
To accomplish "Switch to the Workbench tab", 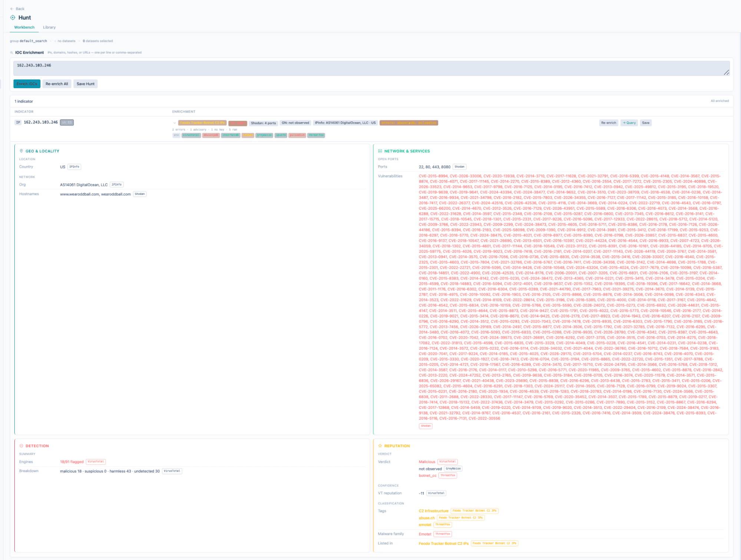I will 24,27.
